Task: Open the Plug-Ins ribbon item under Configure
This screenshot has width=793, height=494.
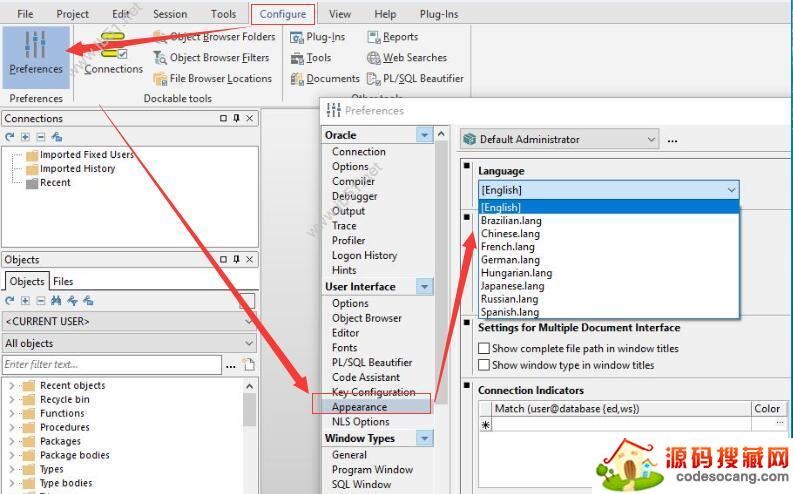Action: [318, 37]
